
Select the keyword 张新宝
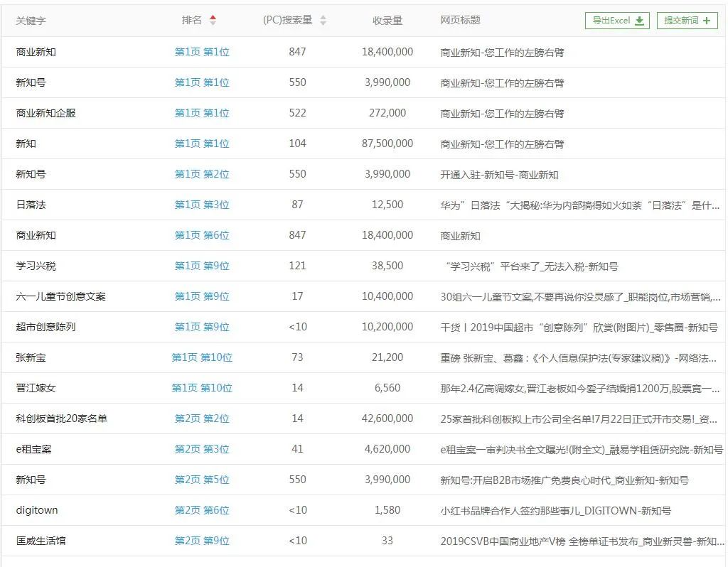pos(31,357)
